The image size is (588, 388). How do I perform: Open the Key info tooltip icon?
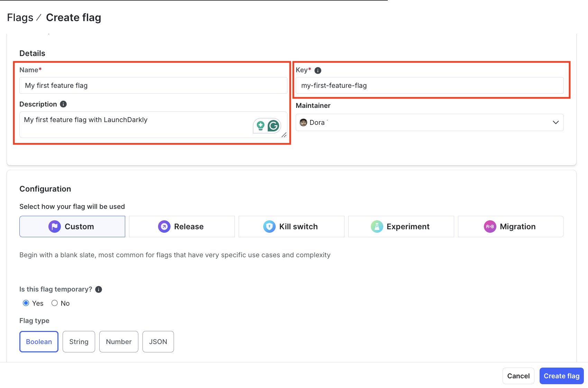pyautogui.click(x=318, y=70)
